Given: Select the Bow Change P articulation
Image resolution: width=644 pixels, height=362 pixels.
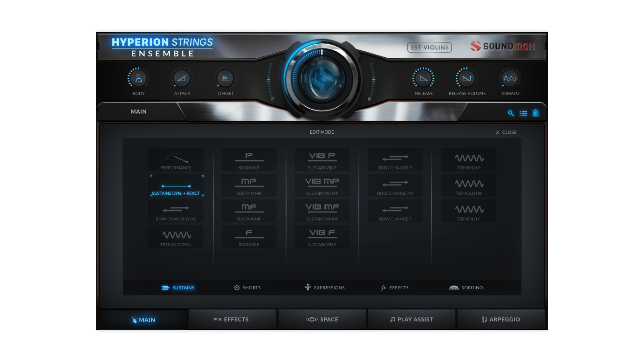Looking at the screenshot, I should (395, 160).
